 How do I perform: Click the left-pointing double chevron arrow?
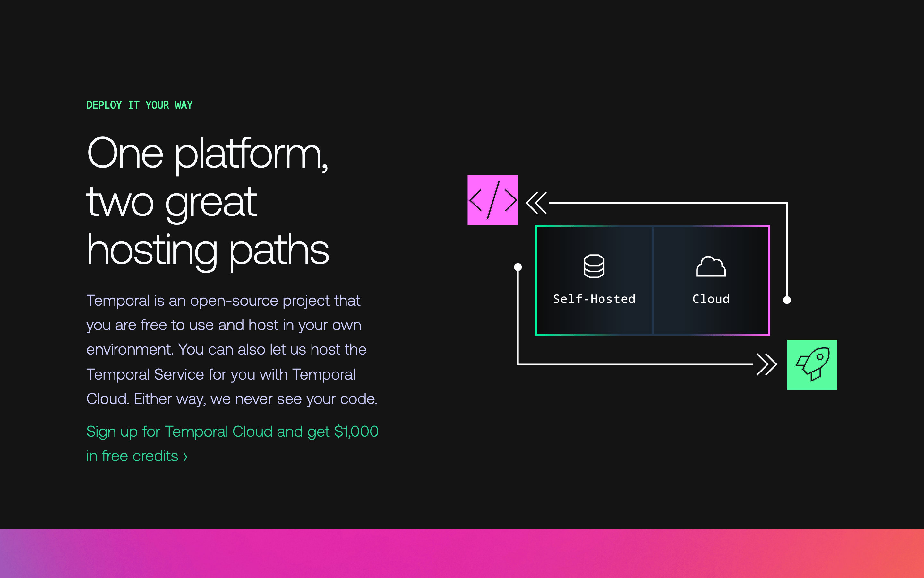point(536,203)
